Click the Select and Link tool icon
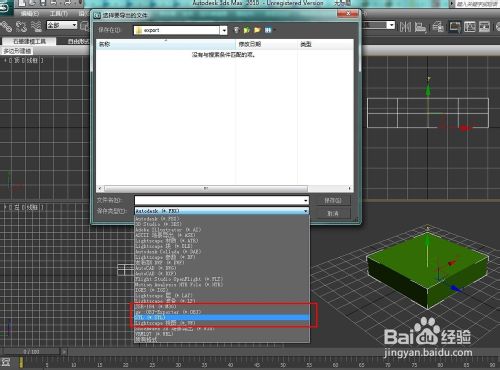The height and width of the screenshot is (370, 500). [6, 26]
